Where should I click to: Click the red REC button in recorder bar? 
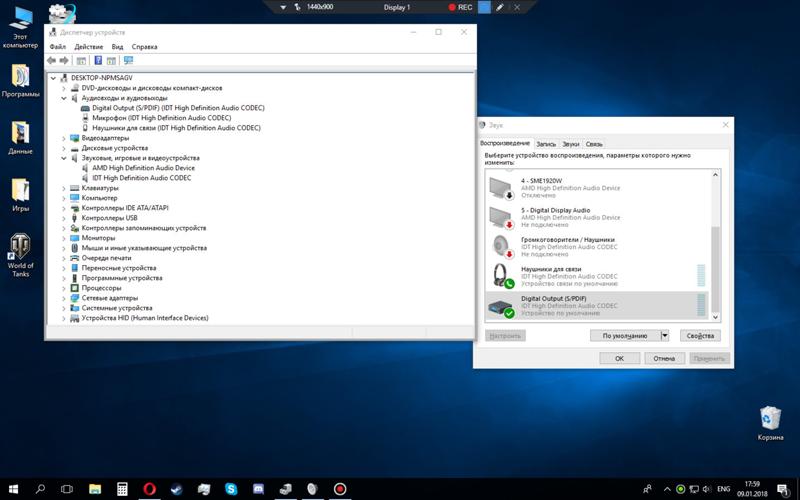coord(460,8)
